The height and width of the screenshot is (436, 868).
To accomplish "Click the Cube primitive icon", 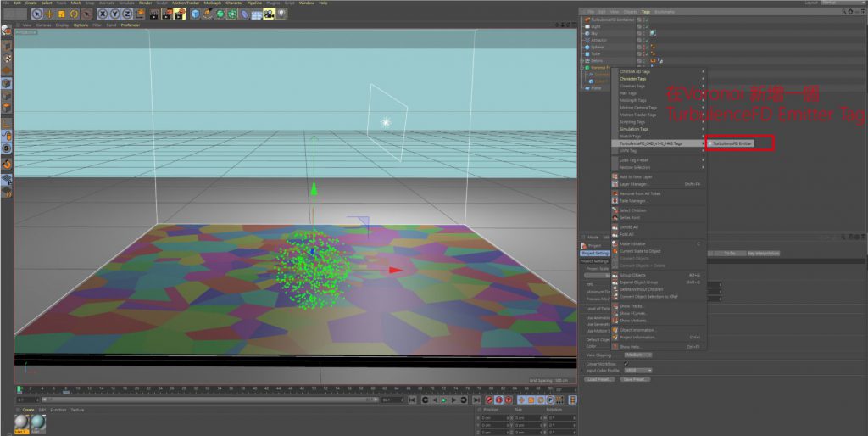I will coord(193,14).
